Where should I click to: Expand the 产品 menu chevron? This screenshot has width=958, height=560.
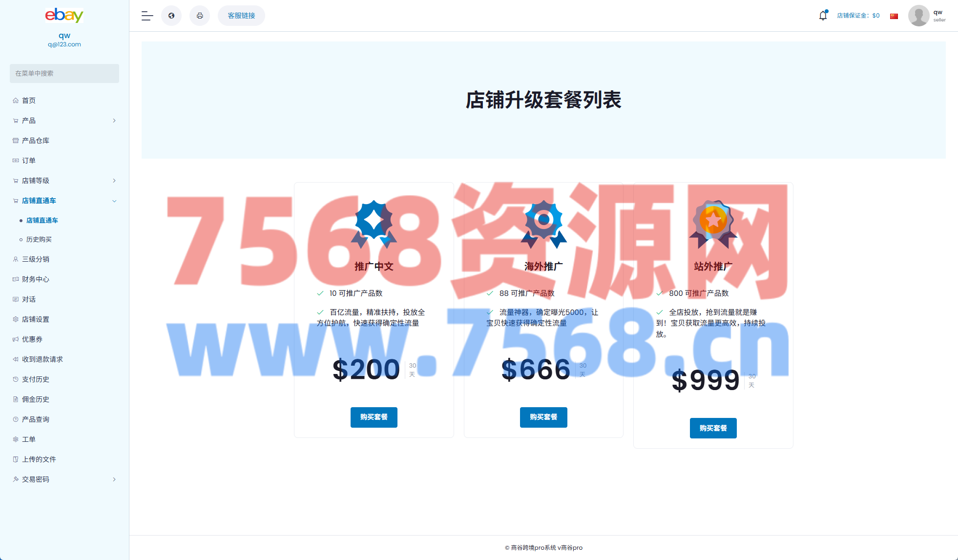point(114,121)
